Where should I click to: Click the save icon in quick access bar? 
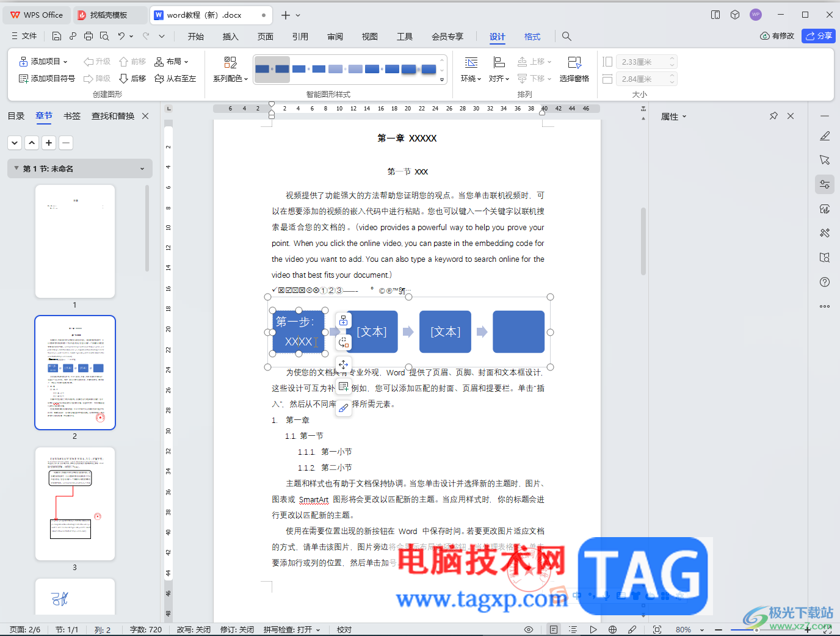pyautogui.click(x=57, y=37)
